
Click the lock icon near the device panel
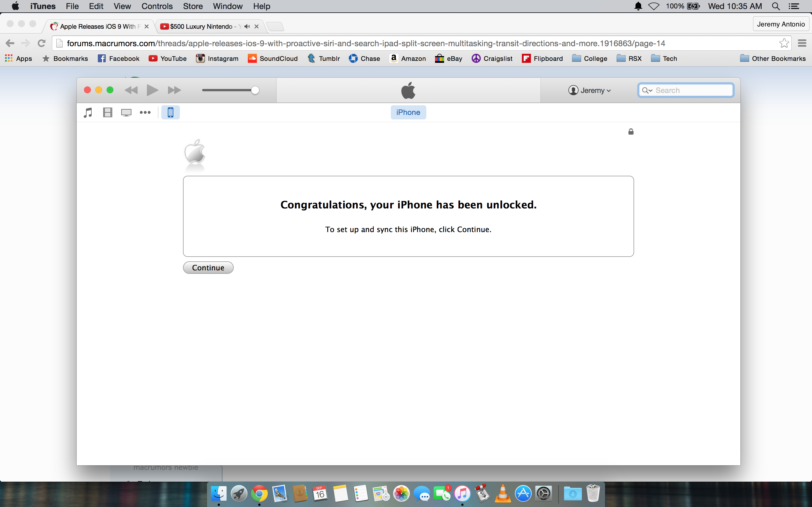click(x=631, y=132)
